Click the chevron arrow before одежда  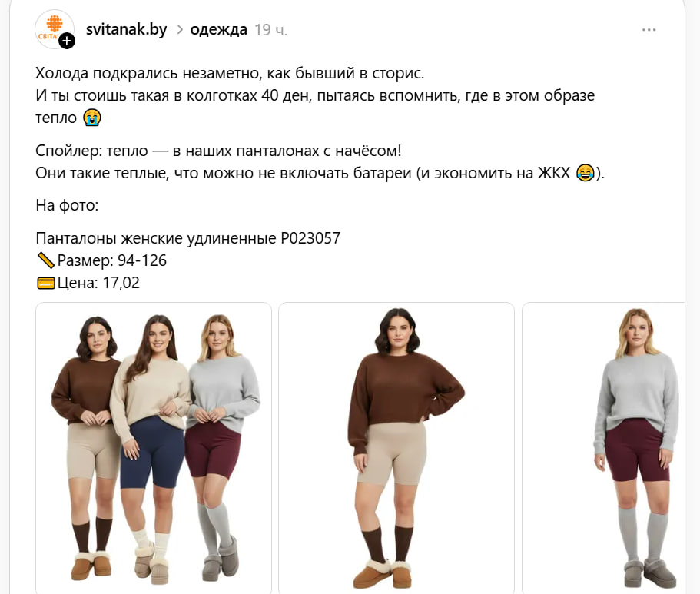[x=180, y=30]
